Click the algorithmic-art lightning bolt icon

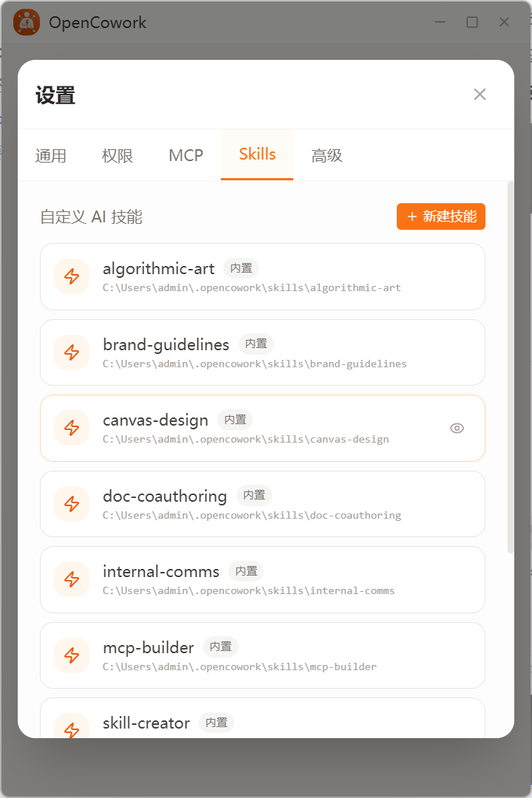tap(72, 276)
